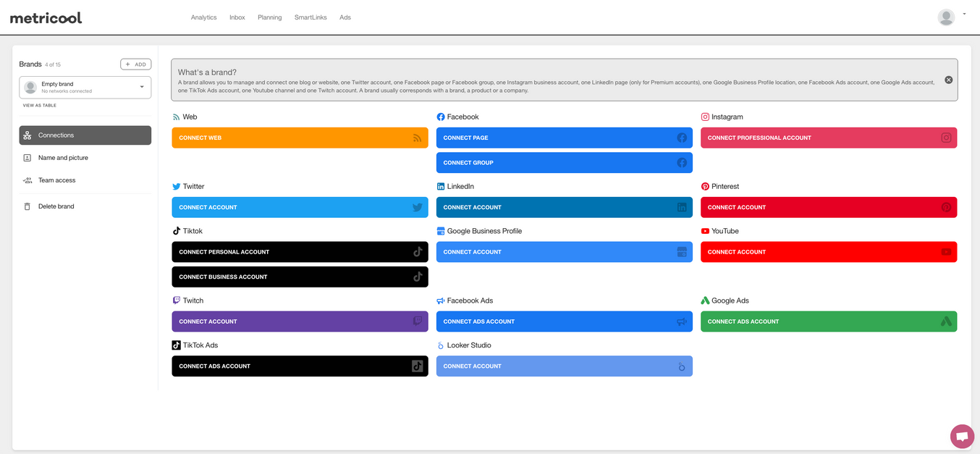Click Connect Group under Facebook
980x454 pixels.
pyautogui.click(x=565, y=163)
